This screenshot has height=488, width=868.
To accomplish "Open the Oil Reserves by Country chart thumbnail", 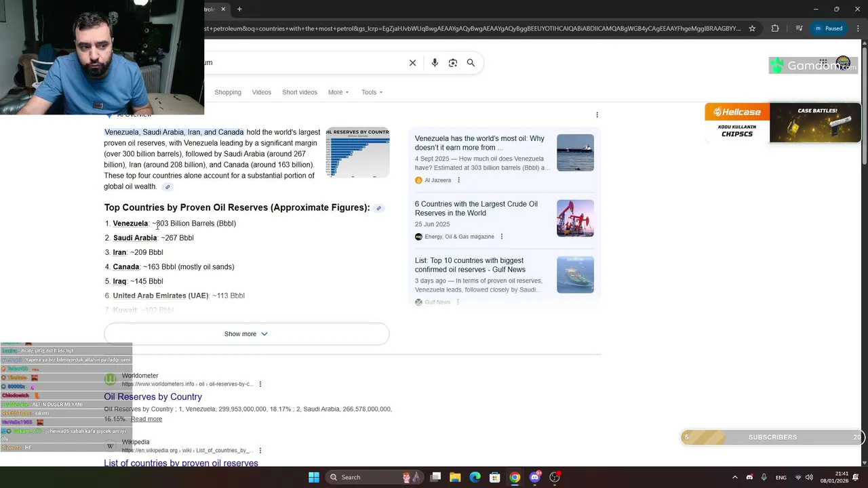I will pos(357,152).
